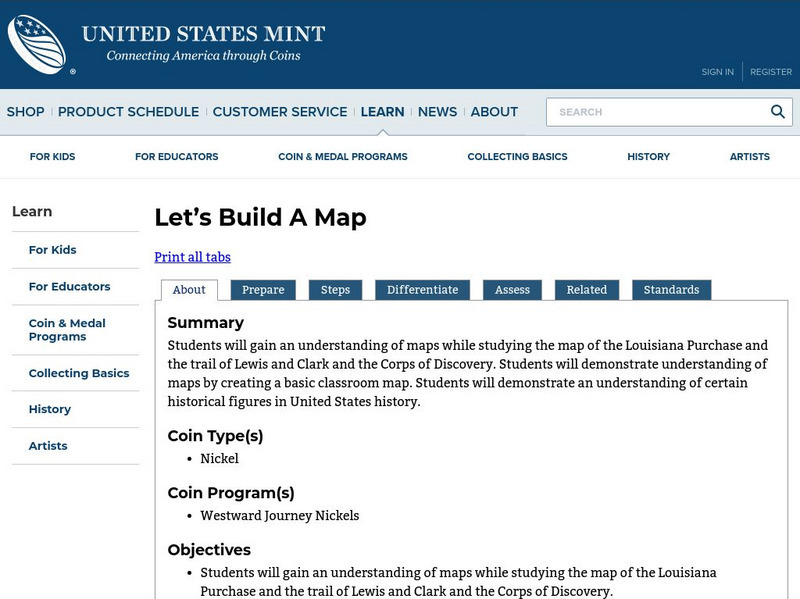Screen dimensions: 800x599
Task: Switch to the Standards tab
Action: (672, 289)
